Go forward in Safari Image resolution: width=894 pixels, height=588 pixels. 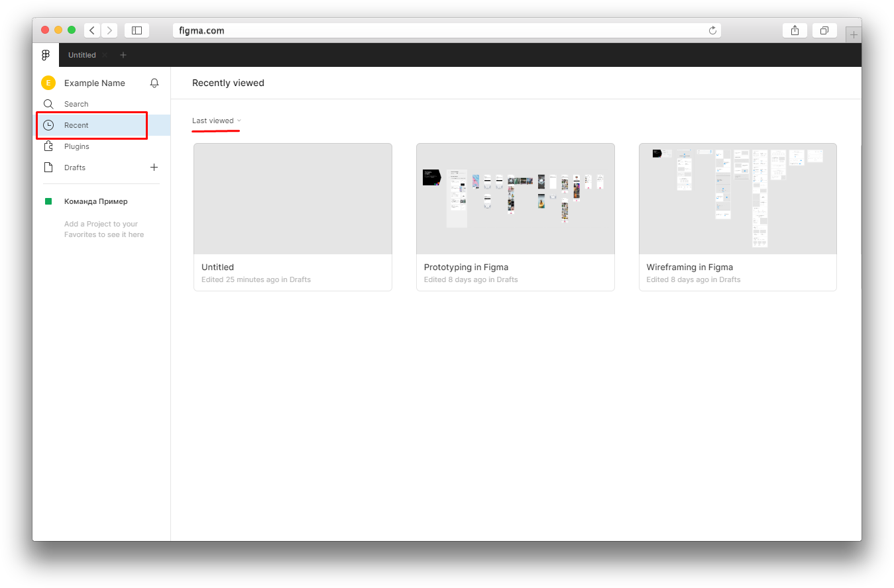click(109, 30)
